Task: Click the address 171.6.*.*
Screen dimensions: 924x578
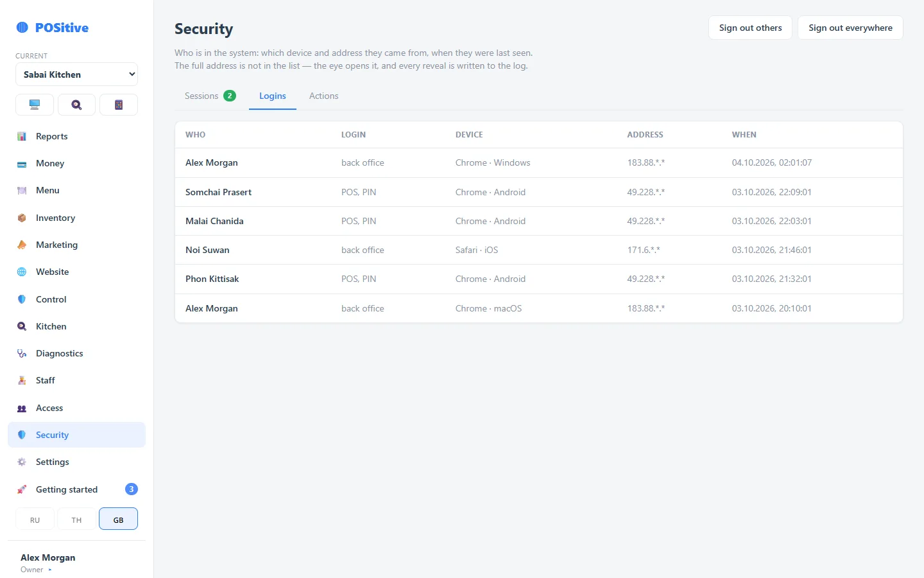Action: (644, 250)
